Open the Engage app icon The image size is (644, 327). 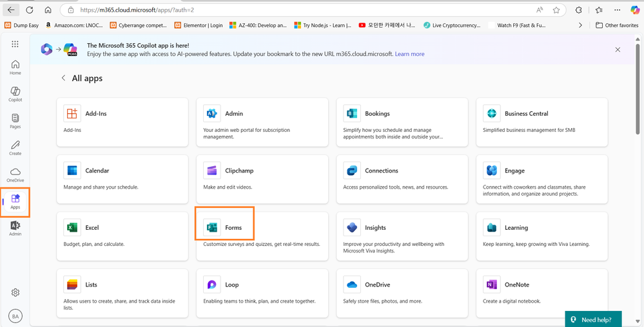492,171
